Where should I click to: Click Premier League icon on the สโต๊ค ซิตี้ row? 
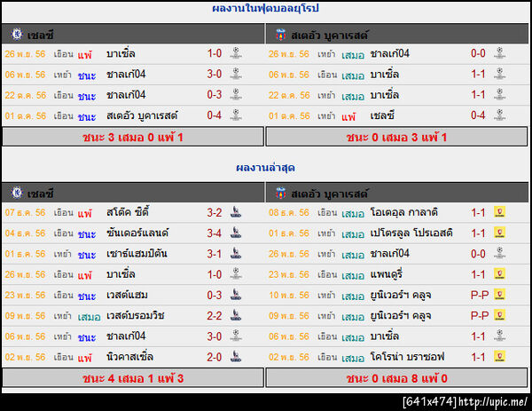(236, 212)
